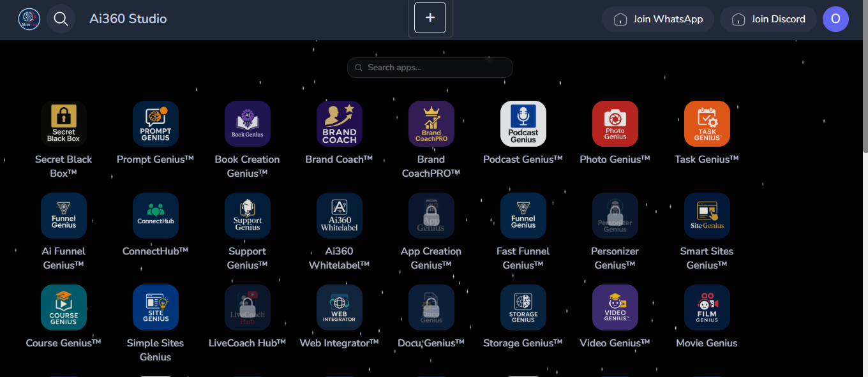
Task: Open the user profile avatar menu
Action: (835, 19)
